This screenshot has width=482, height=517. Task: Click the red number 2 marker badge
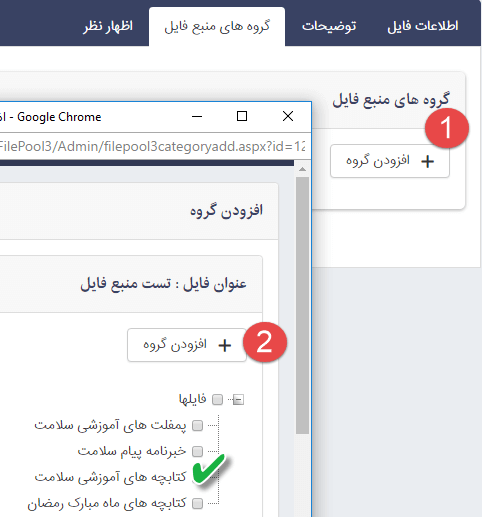tap(265, 342)
